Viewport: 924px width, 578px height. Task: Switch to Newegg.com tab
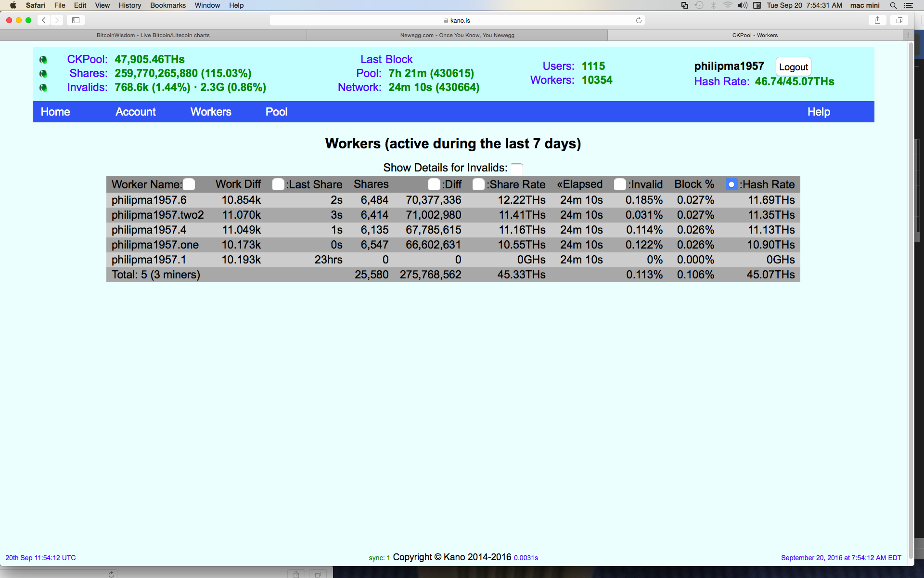457,35
